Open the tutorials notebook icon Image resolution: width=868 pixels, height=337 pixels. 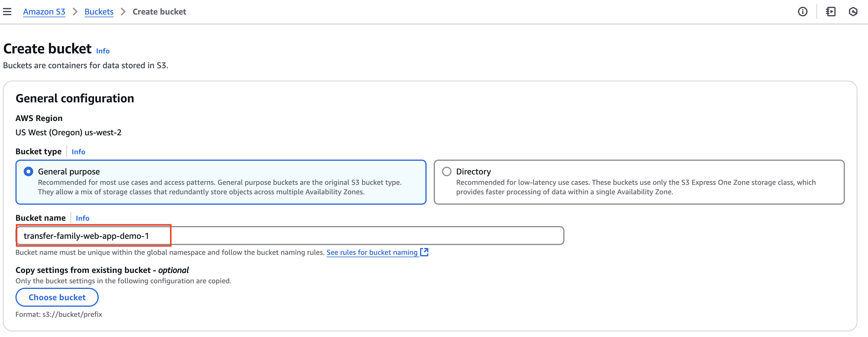tap(830, 12)
